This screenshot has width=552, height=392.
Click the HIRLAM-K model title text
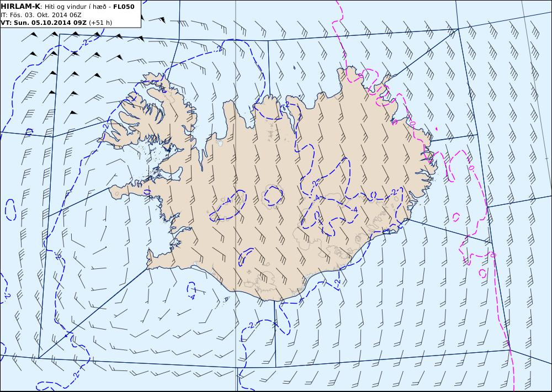pos(20,6)
